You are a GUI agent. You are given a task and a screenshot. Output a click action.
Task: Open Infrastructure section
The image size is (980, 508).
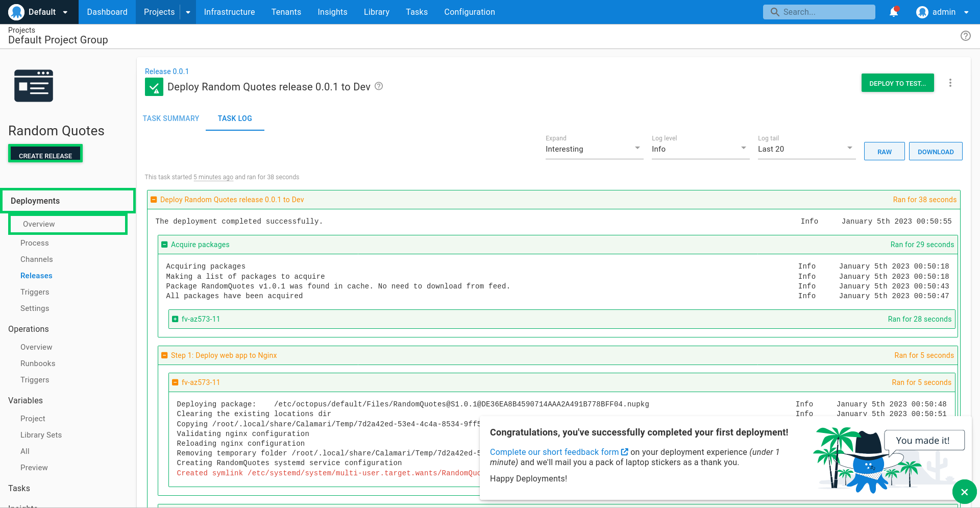(229, 12)
